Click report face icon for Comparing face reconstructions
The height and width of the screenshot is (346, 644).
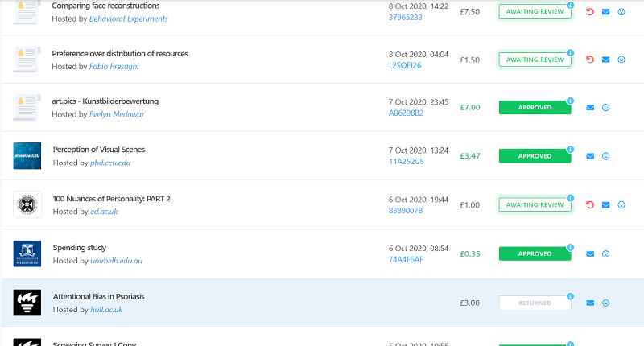621,12
